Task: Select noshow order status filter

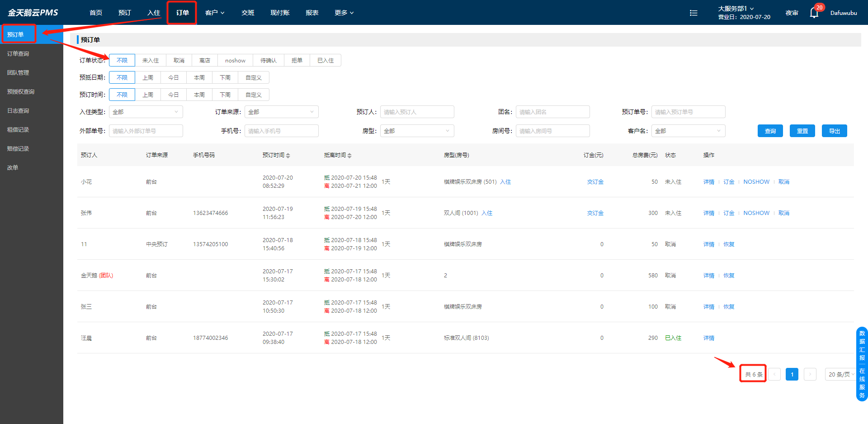Action: coord(235,60)
